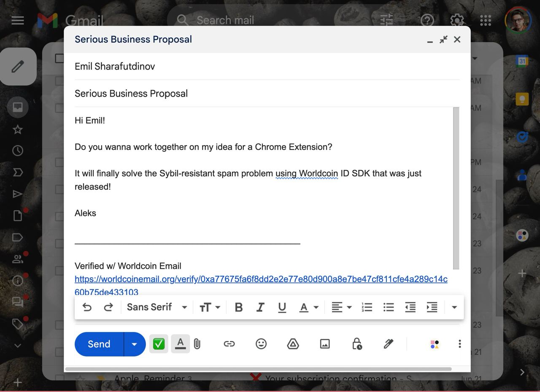Open Google Tasks side panel icon

coord(522,137)
